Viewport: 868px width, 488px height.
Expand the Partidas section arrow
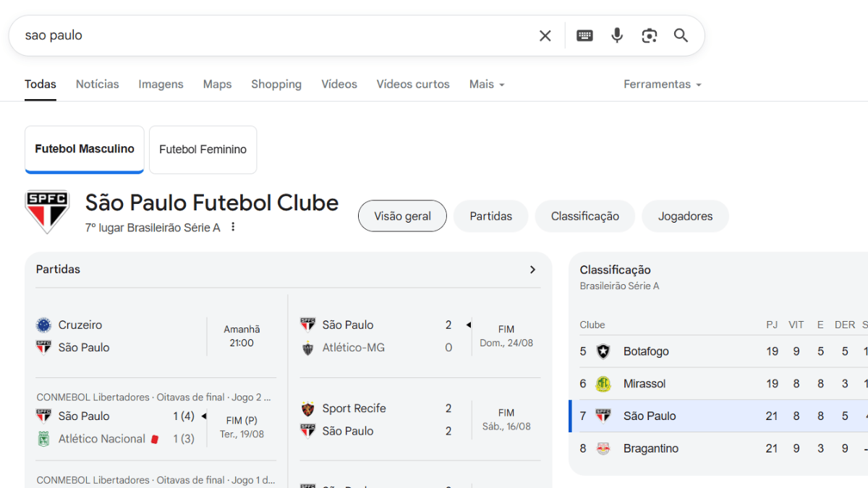pos(533,270)
